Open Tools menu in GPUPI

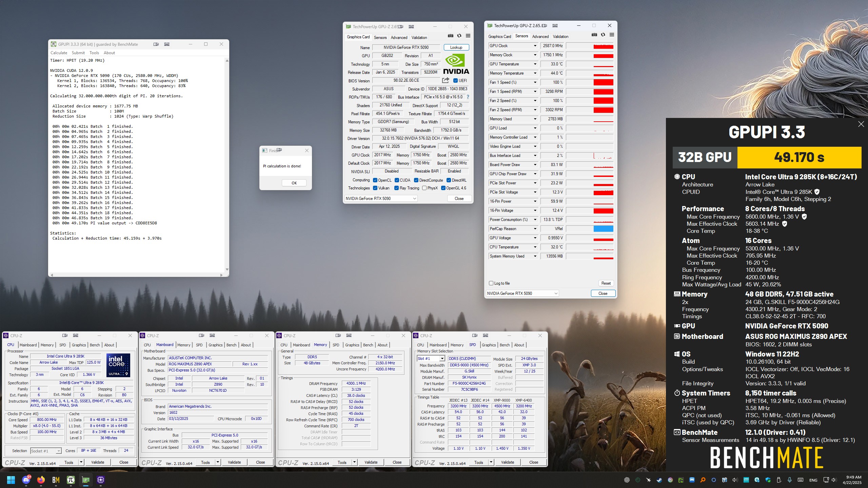[94, 53]
